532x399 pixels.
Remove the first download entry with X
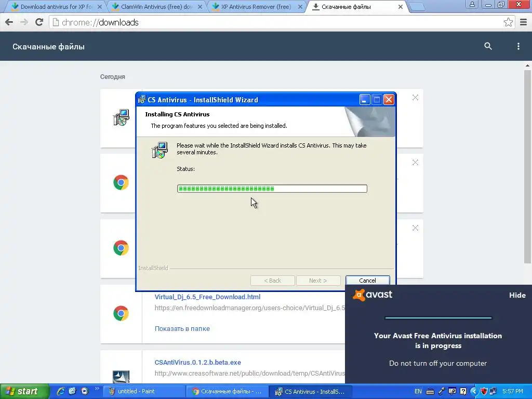[x=415, y=98]
